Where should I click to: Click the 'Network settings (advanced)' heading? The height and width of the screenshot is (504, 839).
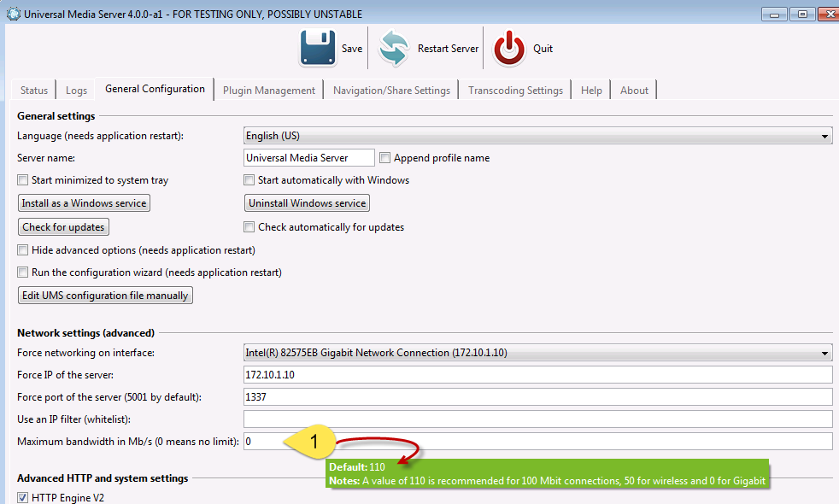point(85,333)
